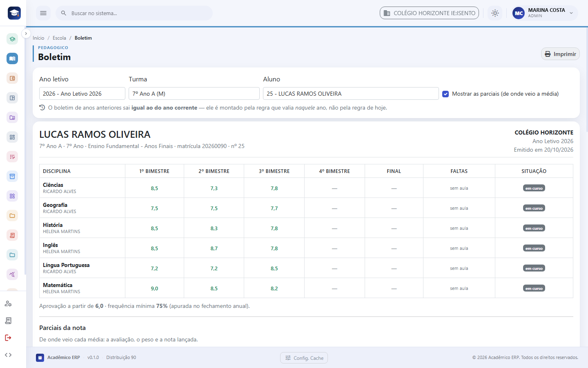Click the code brackets icon in sidebar

[8, 355]
